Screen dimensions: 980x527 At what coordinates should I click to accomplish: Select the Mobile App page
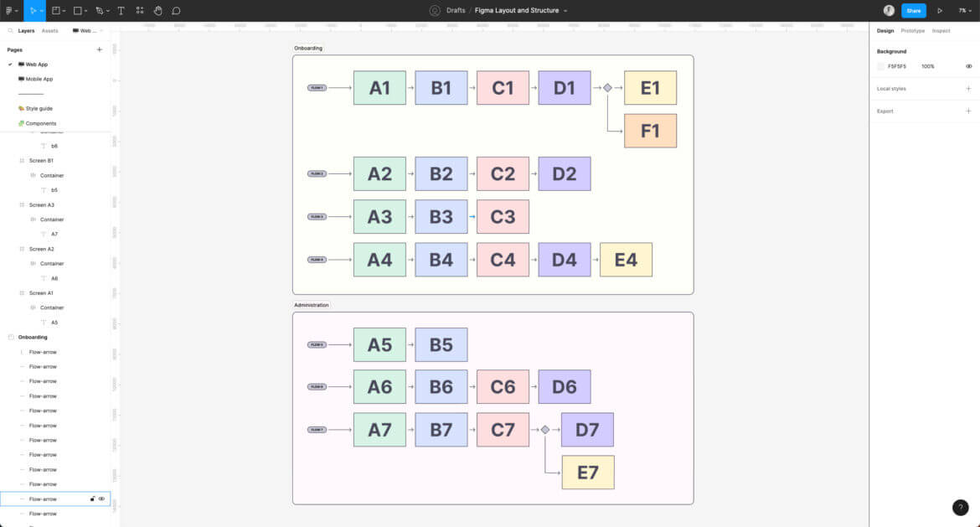tap(39, 79)
